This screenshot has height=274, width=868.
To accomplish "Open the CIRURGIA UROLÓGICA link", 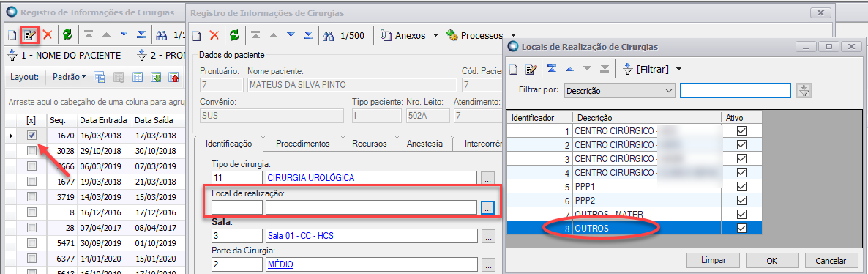I will (310, 177).
